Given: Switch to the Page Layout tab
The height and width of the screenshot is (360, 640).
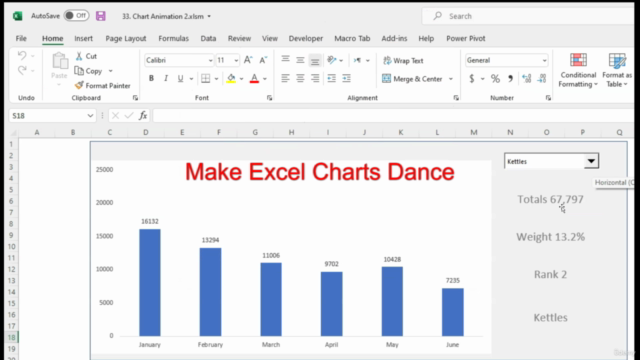Looking at the screenshot, I should [126, 38].
